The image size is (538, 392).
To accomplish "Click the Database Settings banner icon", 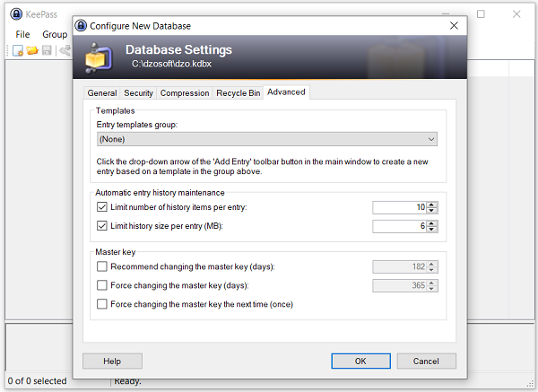I will pos(99,57).
